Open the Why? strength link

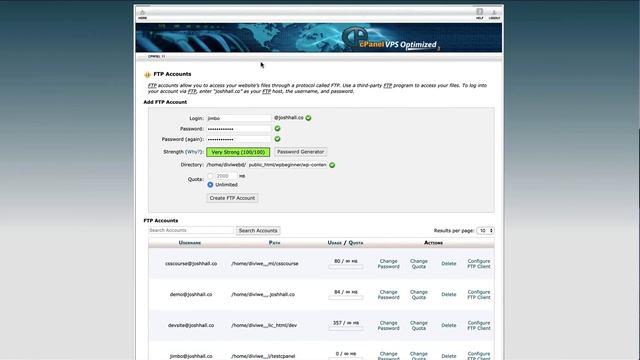193,152
